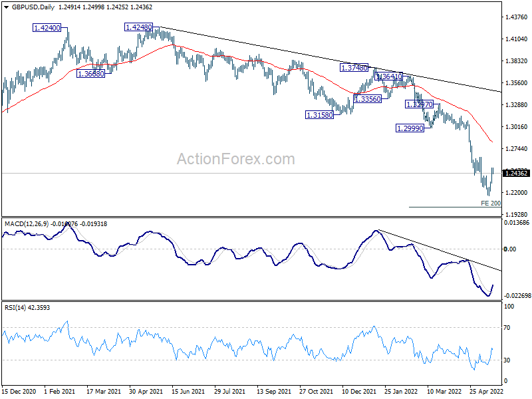Click the 1.32970 price annotation
The height and width of the screenshot is (399, 532).
(x=420, y=104)
